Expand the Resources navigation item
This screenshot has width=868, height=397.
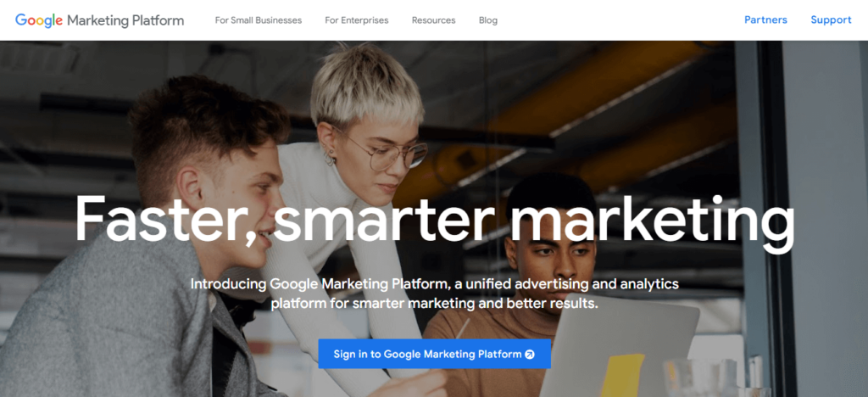pyautogui.click(x=433, y=20)
